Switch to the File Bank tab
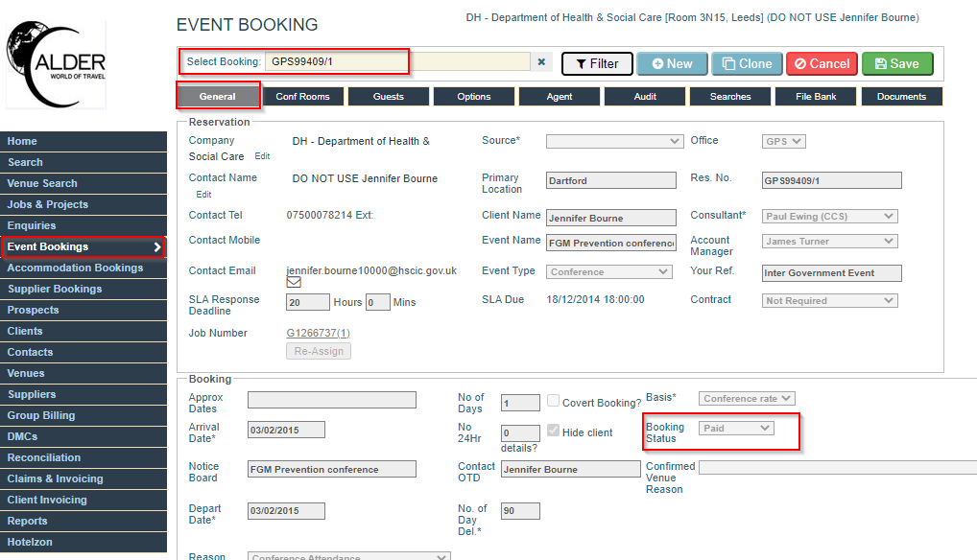 tap(816, 97)
